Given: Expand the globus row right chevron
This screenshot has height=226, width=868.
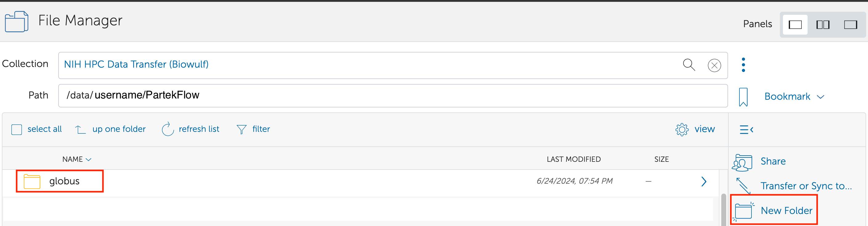Looking at the screenshot, I should [704, 182].
